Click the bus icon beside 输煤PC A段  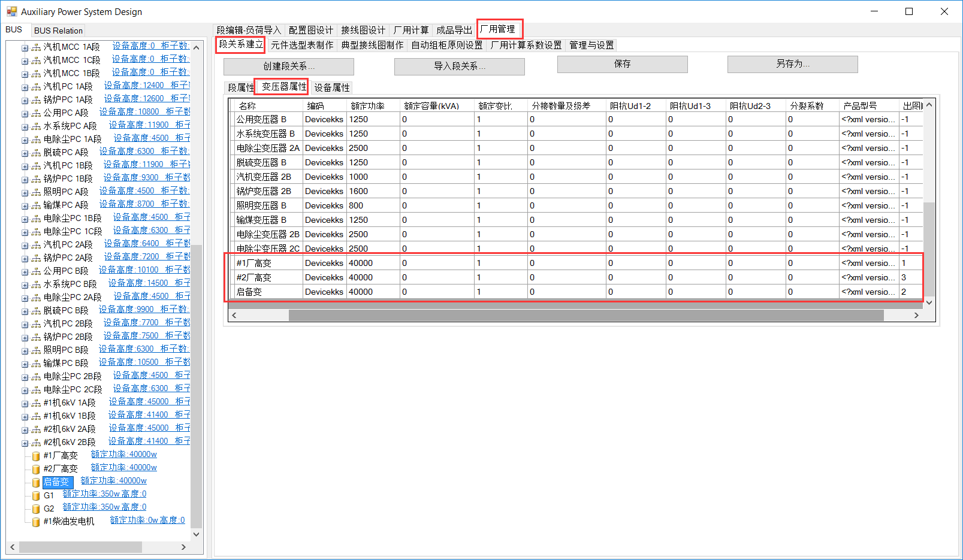pos(36,205)
